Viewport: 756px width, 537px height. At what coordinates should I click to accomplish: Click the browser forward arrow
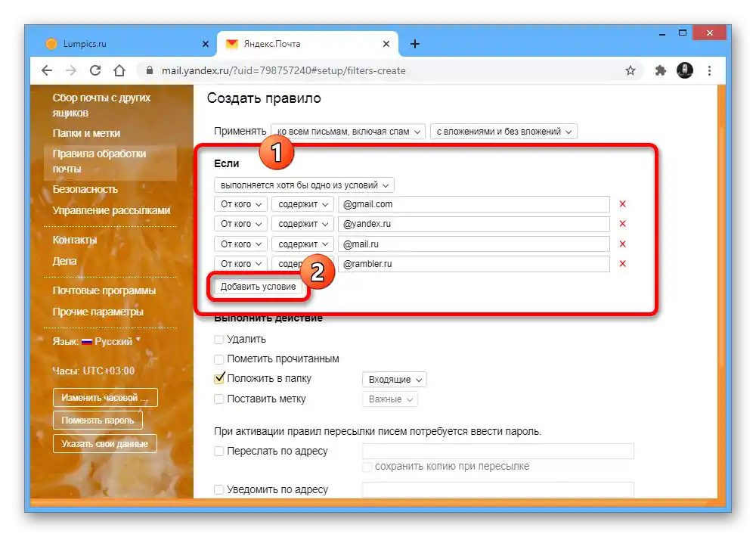(x=71, y=71)
